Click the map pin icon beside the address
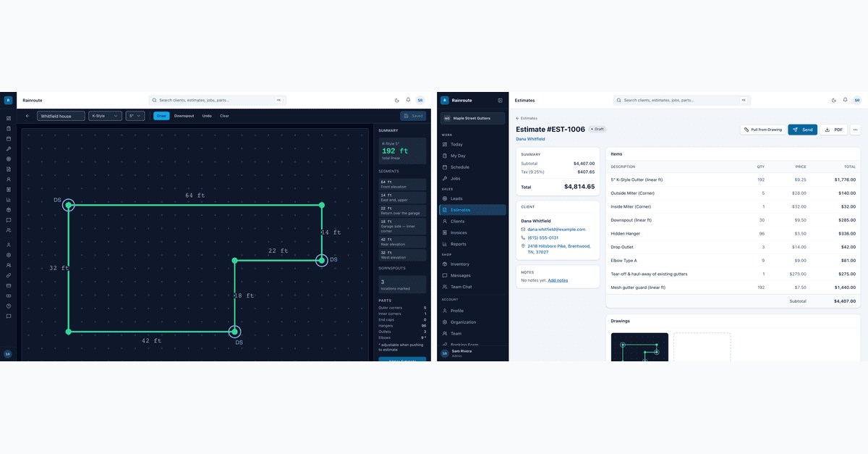Screen dimensions: 868x454 tap(523, 246)
